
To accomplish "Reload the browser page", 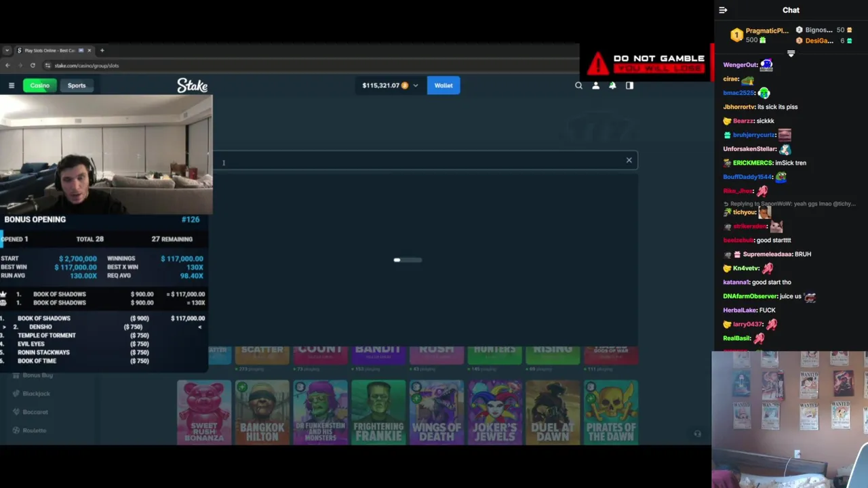I will [33, 66].
